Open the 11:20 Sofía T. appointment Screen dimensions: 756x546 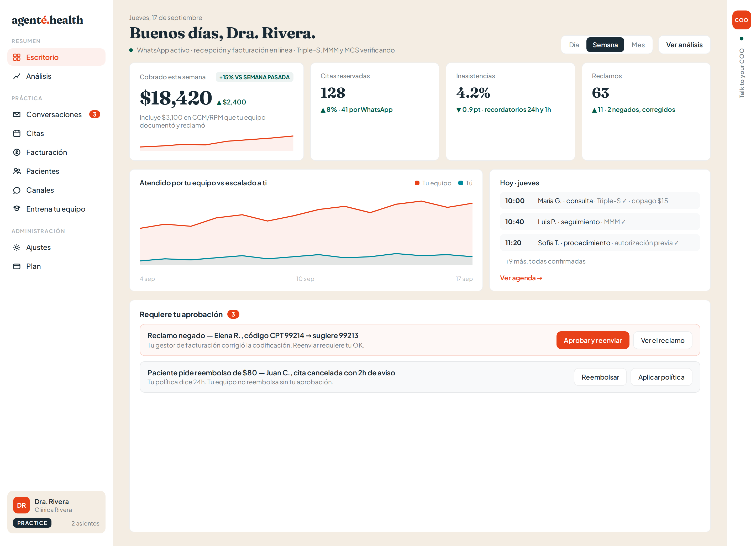[600, 243]
